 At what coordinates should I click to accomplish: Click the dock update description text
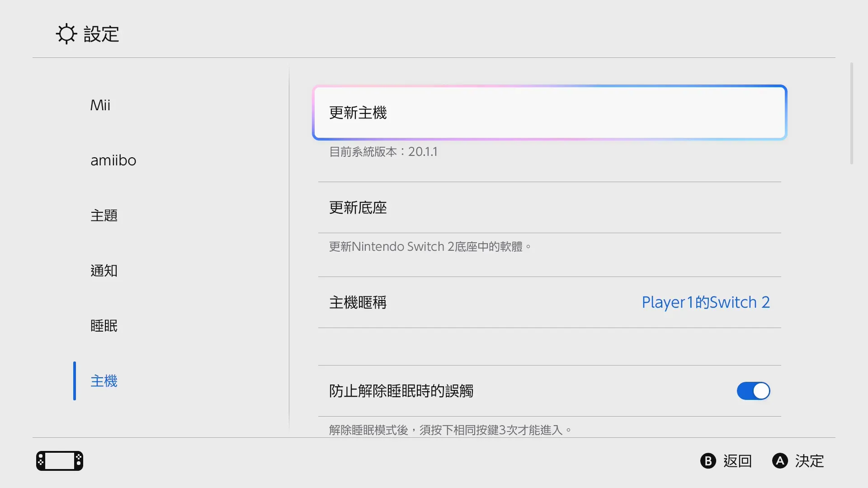(x=430, y=247)
